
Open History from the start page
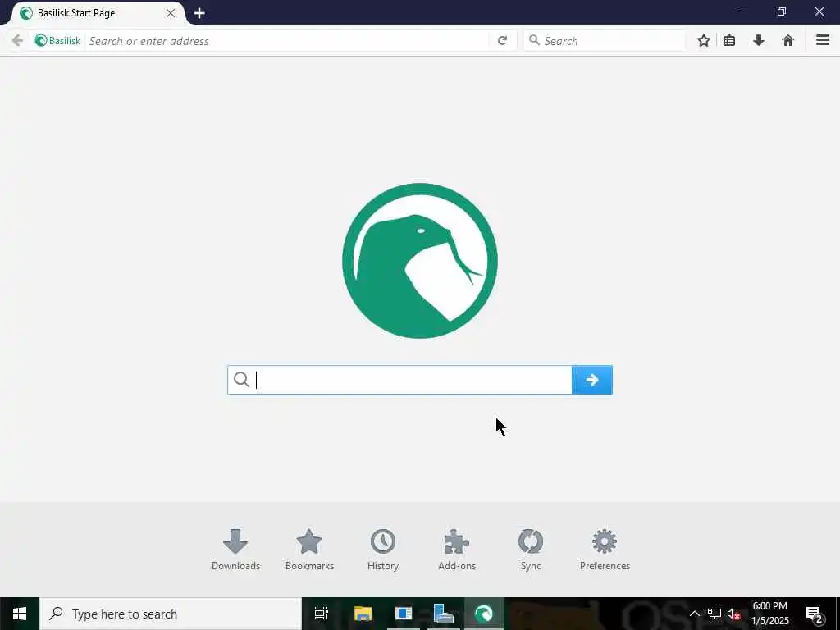[383, 550]
